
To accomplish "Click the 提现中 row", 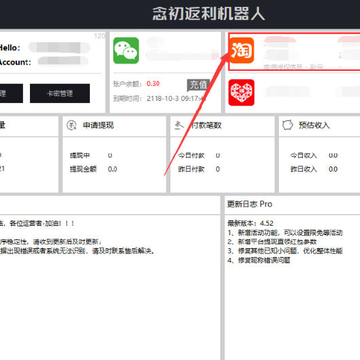I will click(91, 155).
